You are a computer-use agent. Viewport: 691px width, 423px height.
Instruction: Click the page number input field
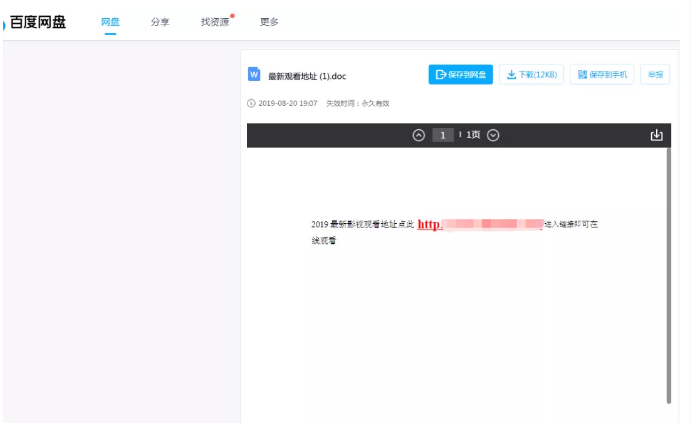[443, 135]
